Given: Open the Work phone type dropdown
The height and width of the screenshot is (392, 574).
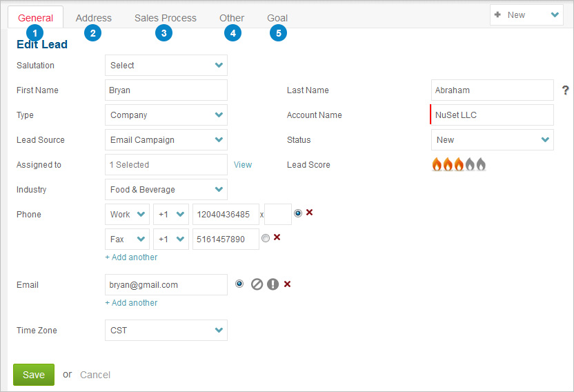Looking at the screenshot, I should click(127, 215).
